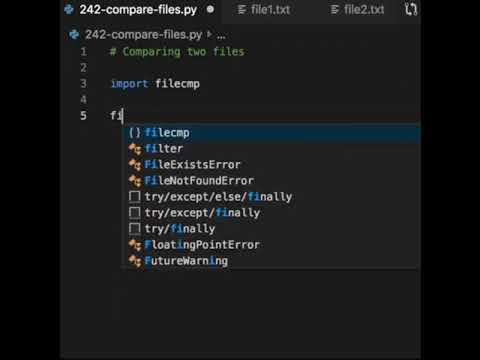Viewport: 480px width, 360px height.
Task: Click the class icon beside filter
Action: click(x=135, y=149)
